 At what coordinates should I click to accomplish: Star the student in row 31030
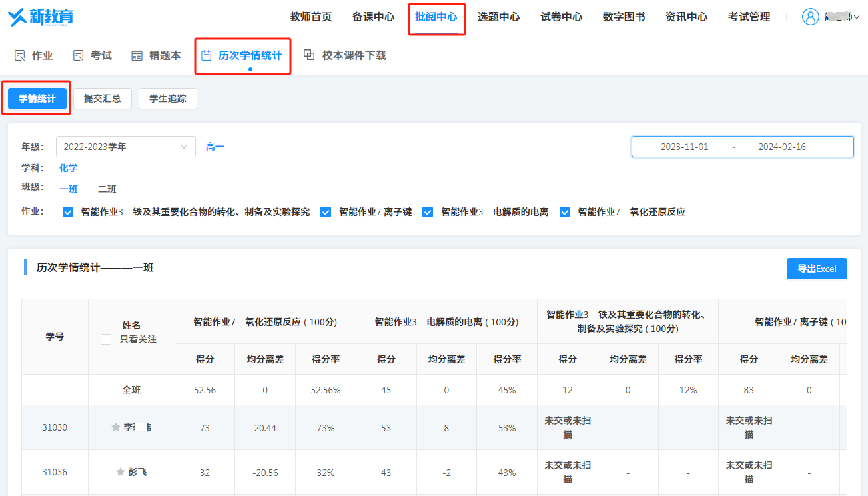point(116,427)
